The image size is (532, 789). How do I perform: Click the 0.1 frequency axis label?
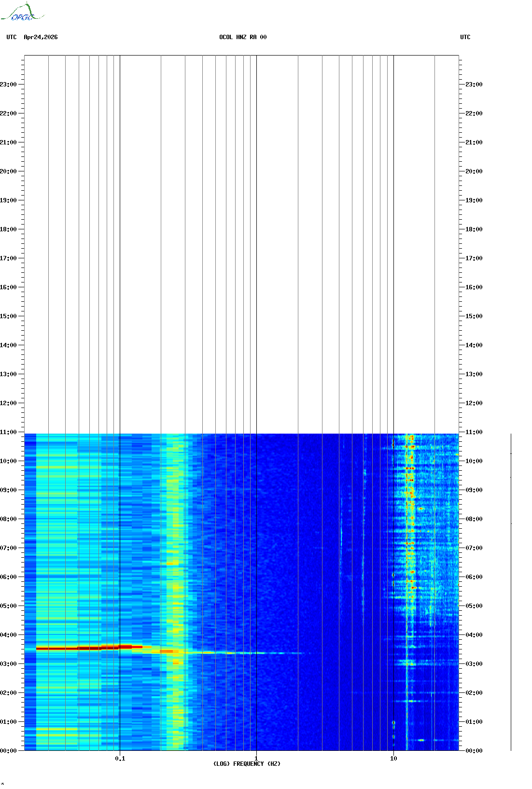coord(120,759)
